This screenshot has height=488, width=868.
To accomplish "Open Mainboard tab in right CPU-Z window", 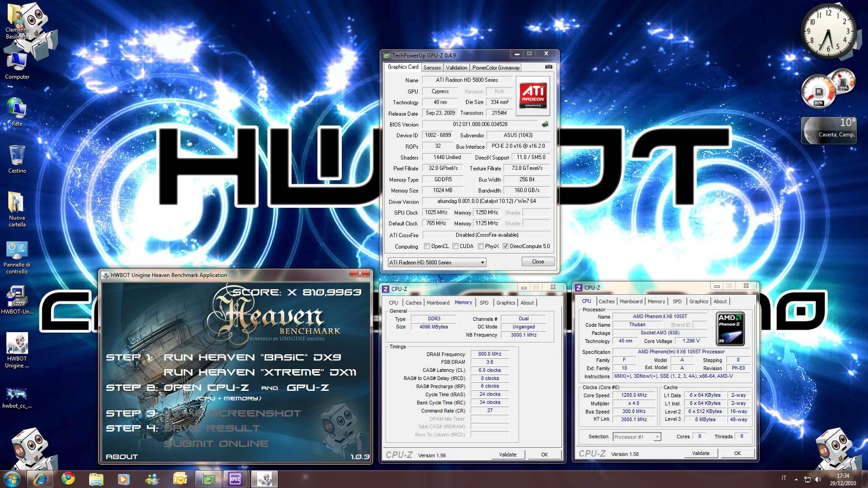I will pyautogui.click(x=631, y=301).
